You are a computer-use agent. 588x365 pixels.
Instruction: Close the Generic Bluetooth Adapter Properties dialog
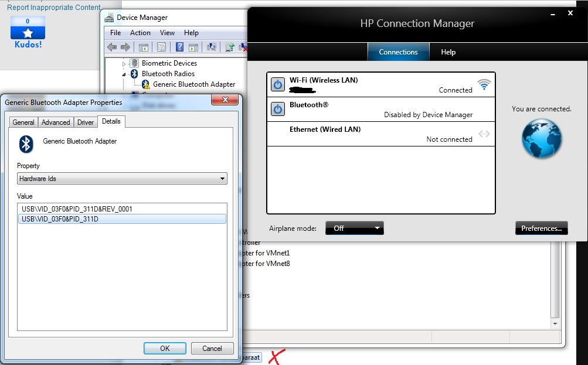coord(225,100)
